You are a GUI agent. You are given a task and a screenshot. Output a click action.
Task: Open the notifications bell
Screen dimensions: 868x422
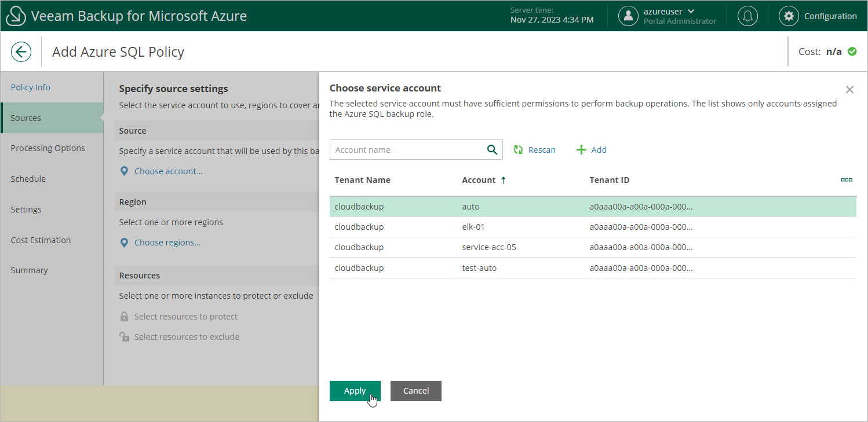(x=747, y=16)
